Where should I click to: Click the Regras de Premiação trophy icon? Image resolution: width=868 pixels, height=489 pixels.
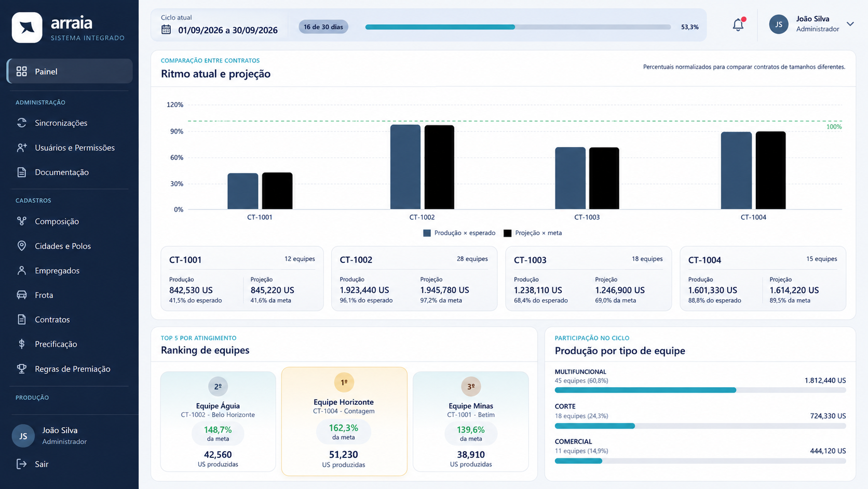click(x=22, y=369)
